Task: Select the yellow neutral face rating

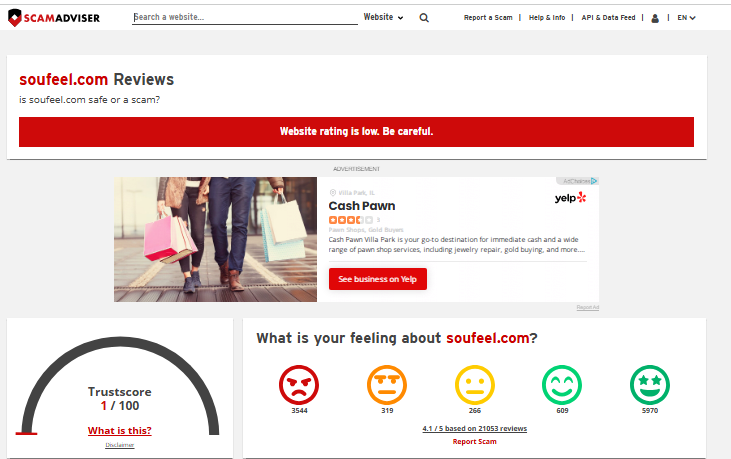Action: pyautogui.click(x=475, y=385)
